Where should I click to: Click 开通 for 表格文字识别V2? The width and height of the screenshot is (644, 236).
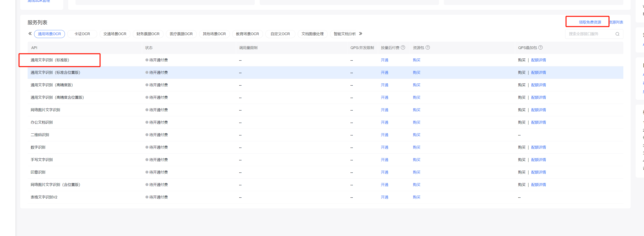[384, 198]
